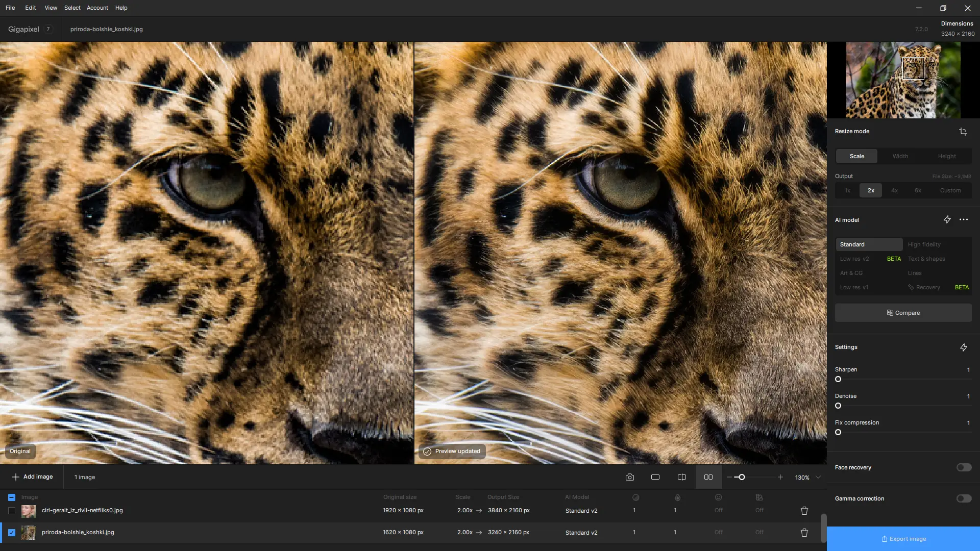Screen dimensions: 980x551
Task: Switch to single image view
Action: tap(655, 478)
